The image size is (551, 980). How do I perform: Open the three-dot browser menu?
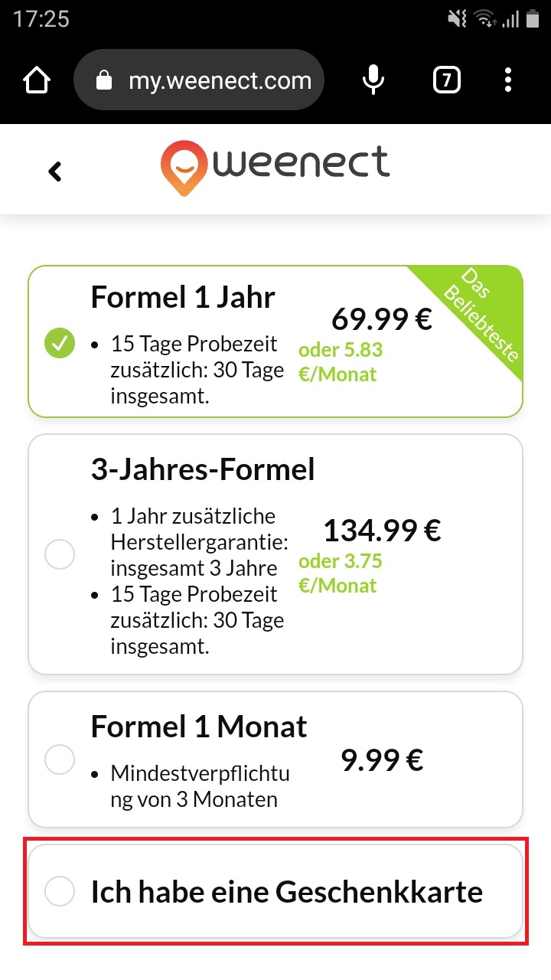[x=509, y=80]
